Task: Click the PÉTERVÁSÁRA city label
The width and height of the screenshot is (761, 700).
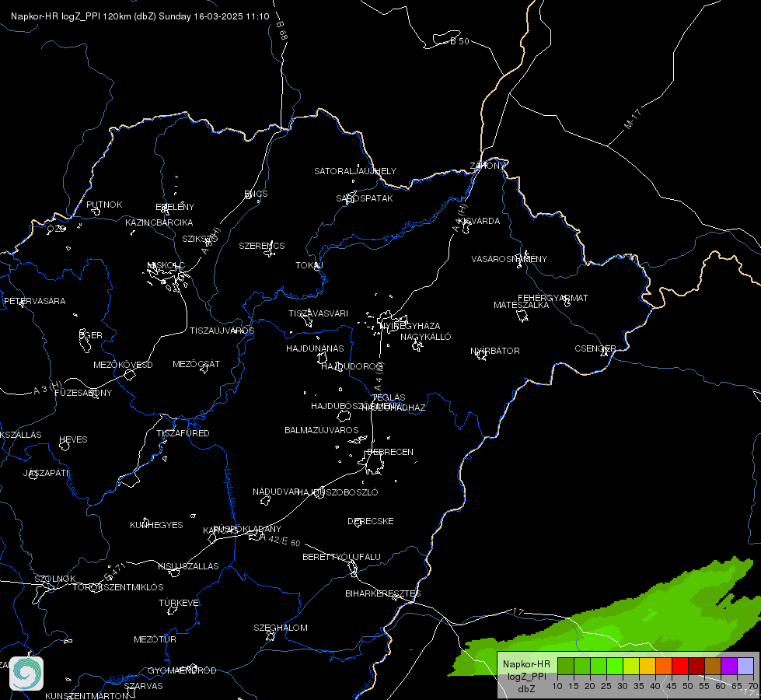Action: [x=34, y=301]
